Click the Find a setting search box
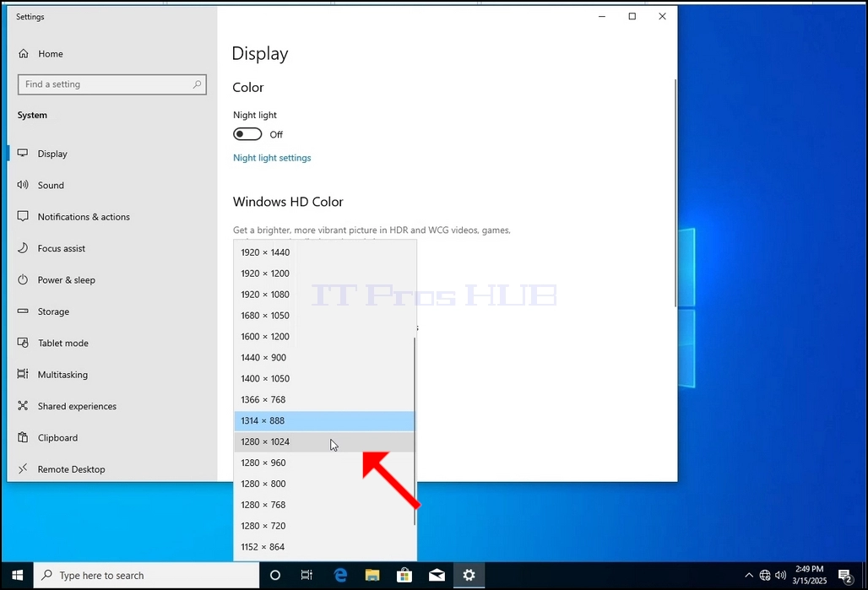This screenshot has width=868, height=590. coord(111,84)
